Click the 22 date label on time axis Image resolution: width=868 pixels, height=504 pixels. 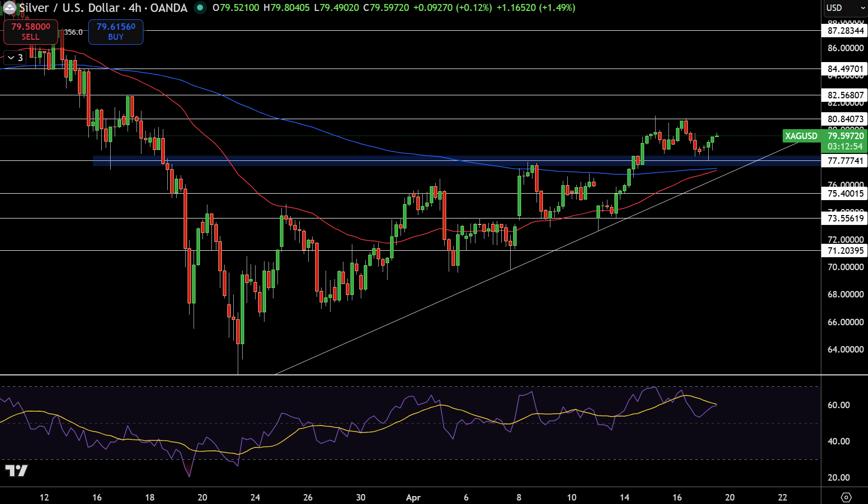click(783, 498)
